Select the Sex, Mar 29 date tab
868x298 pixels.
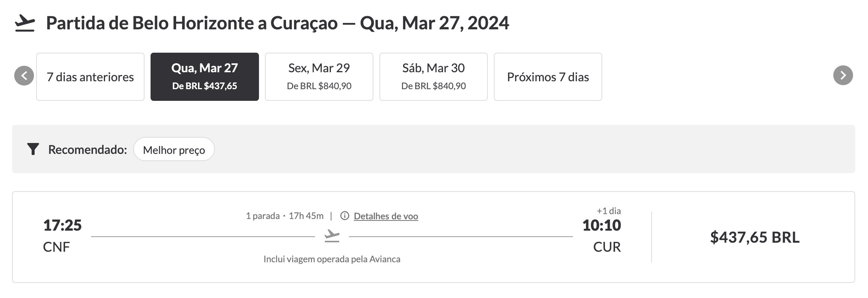click(x=319, y=77)
